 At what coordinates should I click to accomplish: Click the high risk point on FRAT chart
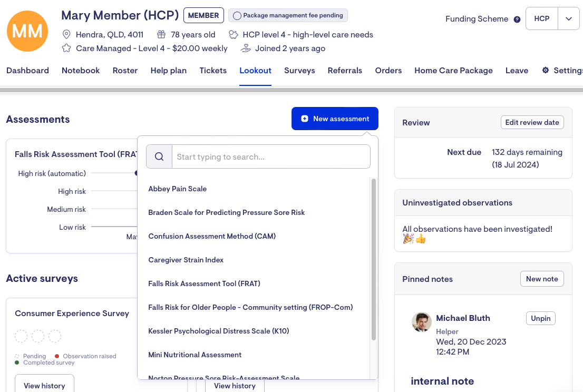click(136, 173)
